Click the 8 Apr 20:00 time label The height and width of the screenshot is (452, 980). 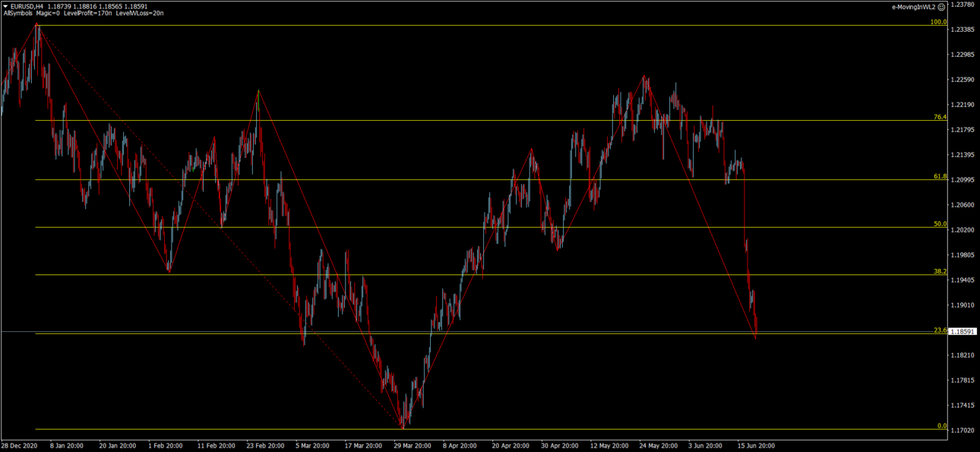[461, 446]
